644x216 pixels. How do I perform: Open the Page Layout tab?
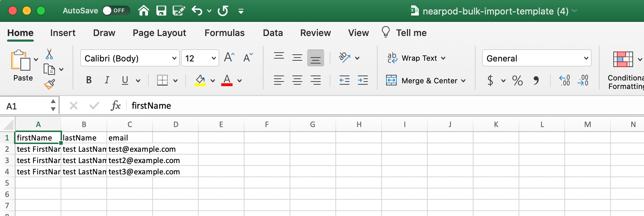pos(159,33)
